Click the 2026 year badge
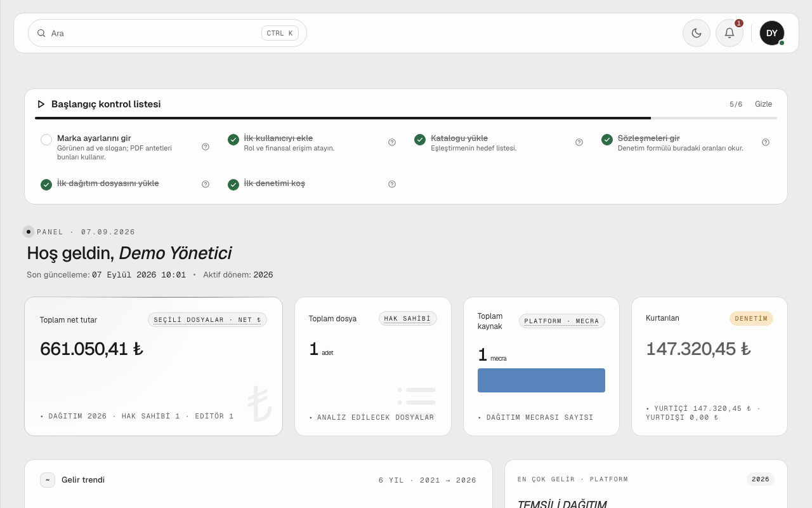 tap(761, 479)
